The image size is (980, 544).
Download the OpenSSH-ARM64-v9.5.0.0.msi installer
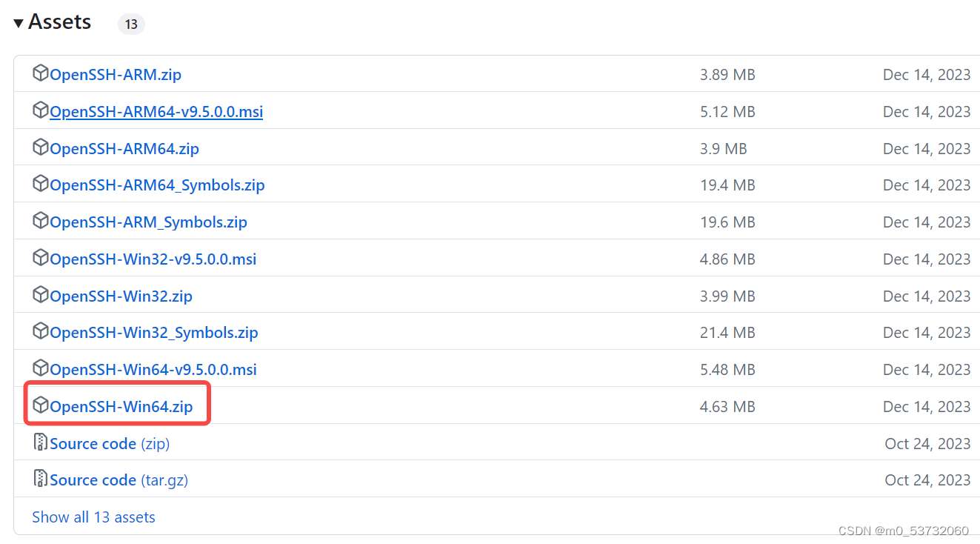(156, 110)
